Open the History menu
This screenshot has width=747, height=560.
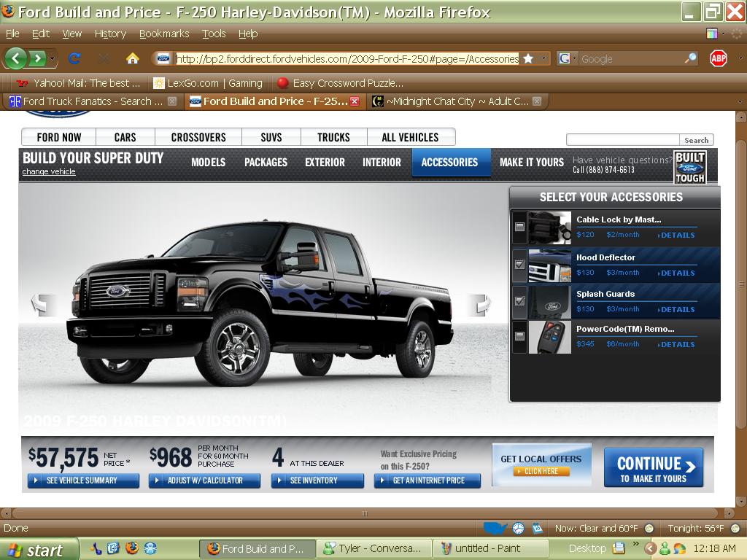(111, 34)
